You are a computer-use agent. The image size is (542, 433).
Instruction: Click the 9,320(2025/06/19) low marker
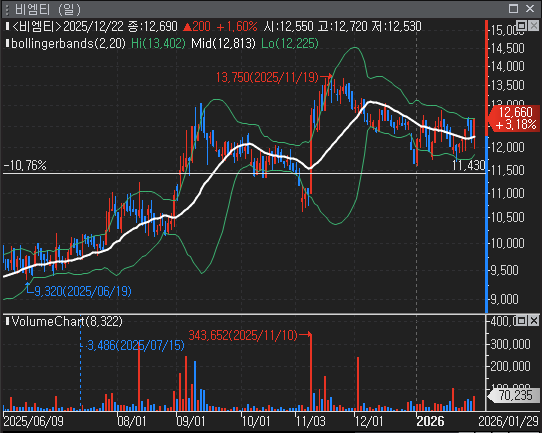83,291
